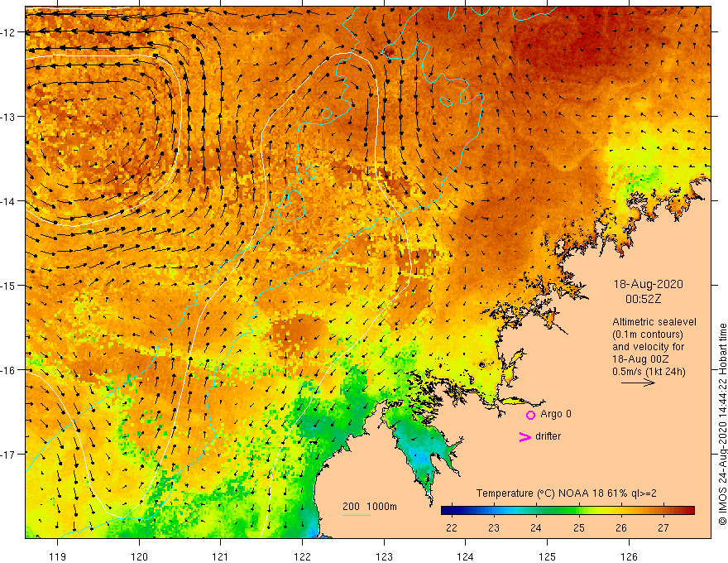Click the longitude axis label '124'
728x563 pixels.
click(466, 556)
